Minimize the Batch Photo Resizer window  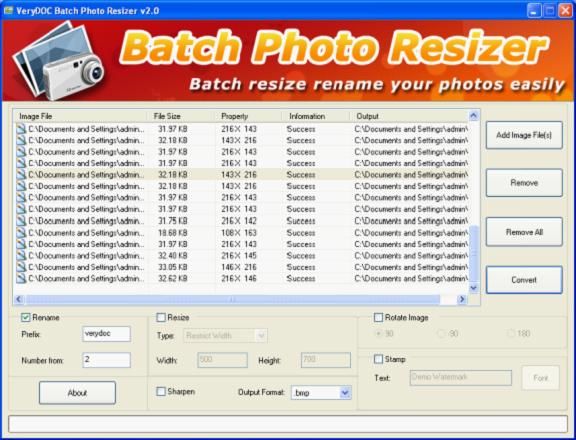(534, 10)
